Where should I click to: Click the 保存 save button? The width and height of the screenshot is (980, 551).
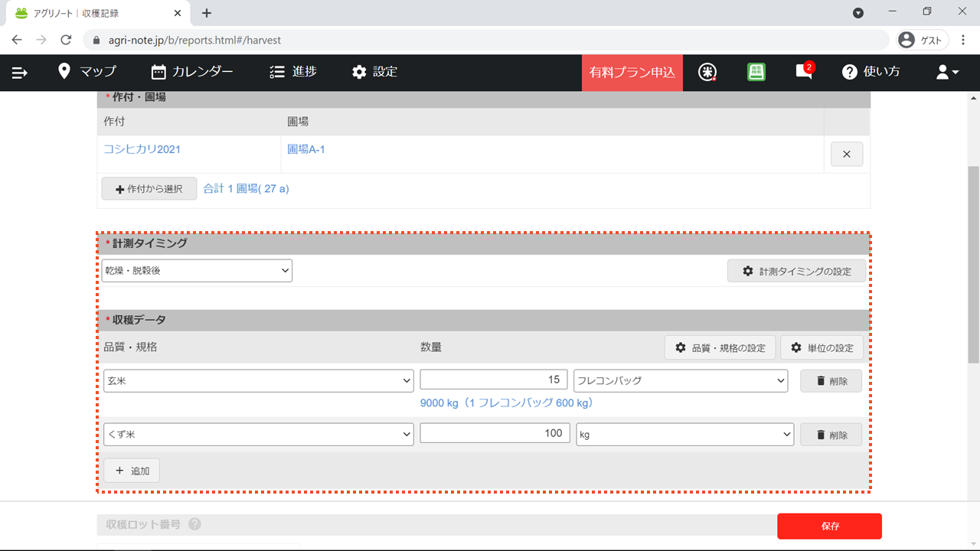[x=829, y=527]
